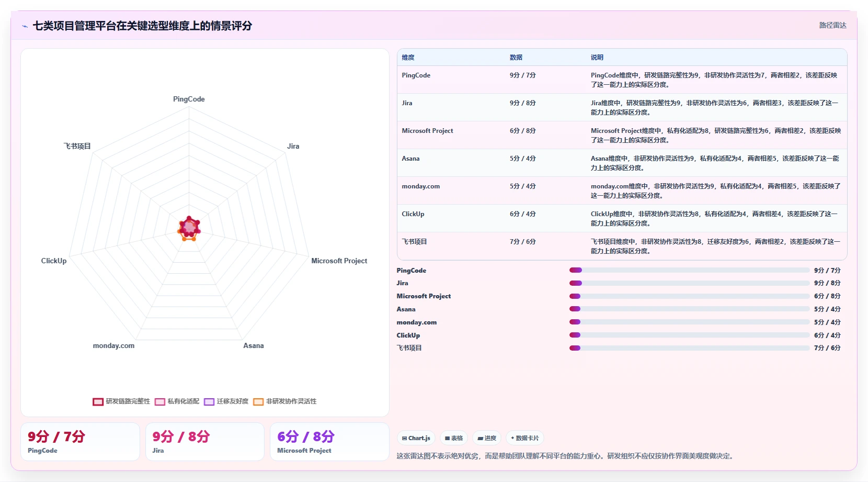Click the 路径雷达 tag in header

[832, 25]
